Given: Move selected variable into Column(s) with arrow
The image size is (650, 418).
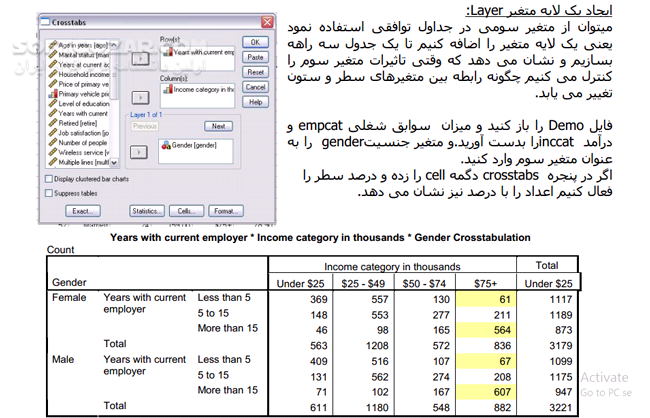Looking at the screenshot, I should click(141, 97).
